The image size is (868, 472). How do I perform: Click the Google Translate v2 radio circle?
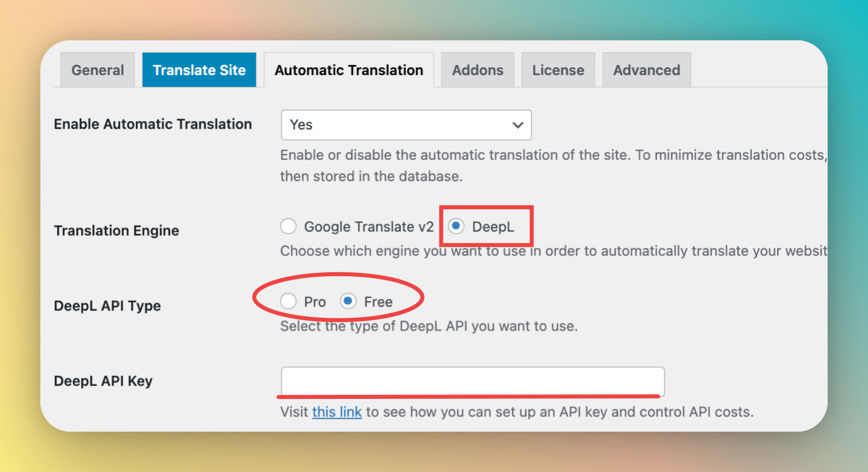[288, 226]
